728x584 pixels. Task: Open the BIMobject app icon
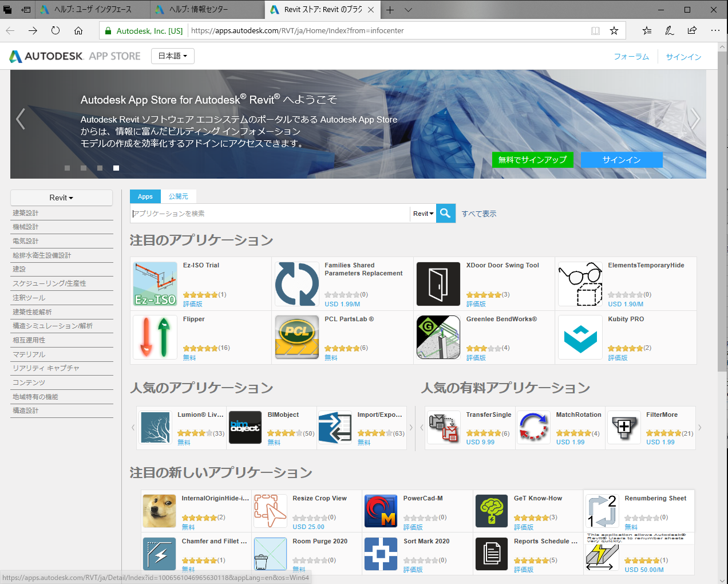tap(246, 428)
